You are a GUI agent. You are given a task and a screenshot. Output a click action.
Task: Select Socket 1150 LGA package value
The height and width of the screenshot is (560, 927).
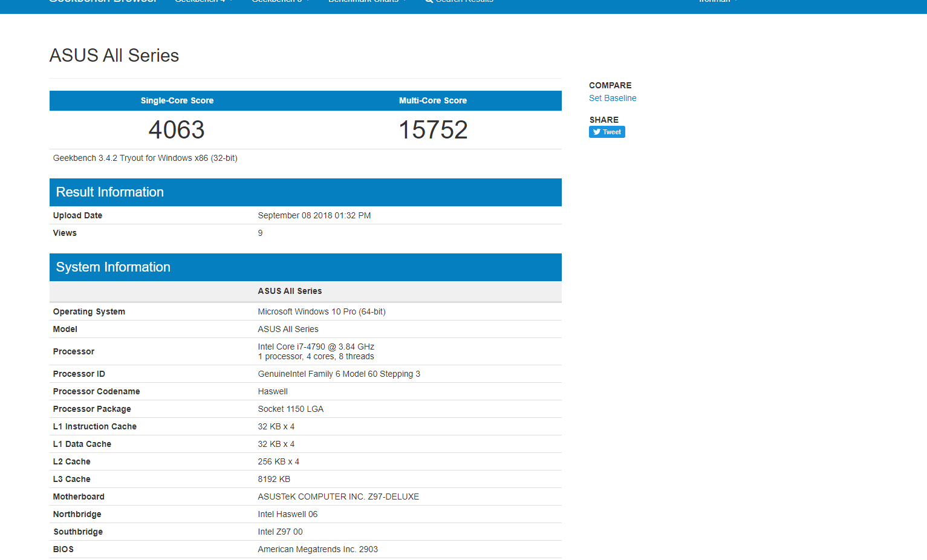point(291,409)
